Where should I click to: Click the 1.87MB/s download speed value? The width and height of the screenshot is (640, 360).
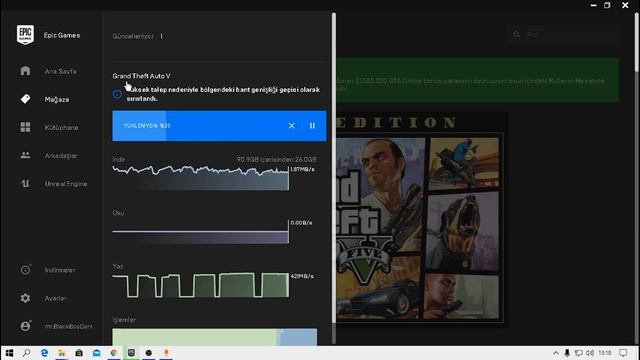click(x=302, y=169)
